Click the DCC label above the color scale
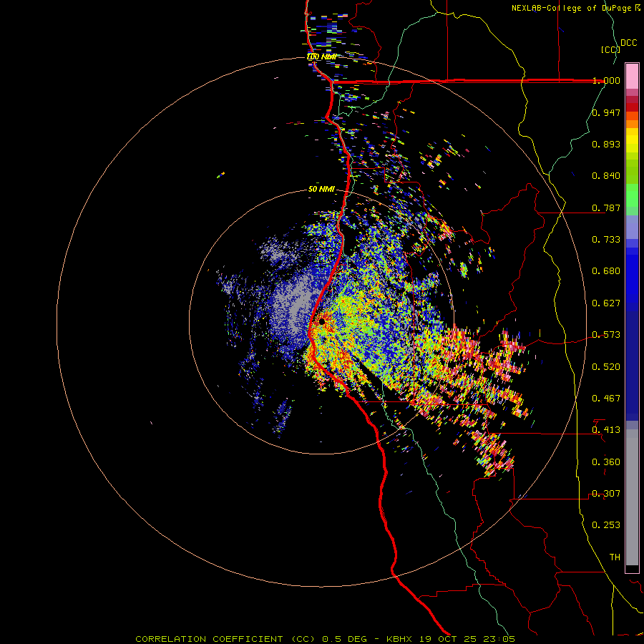Screen dimensions: 644x644 (628, 43)
